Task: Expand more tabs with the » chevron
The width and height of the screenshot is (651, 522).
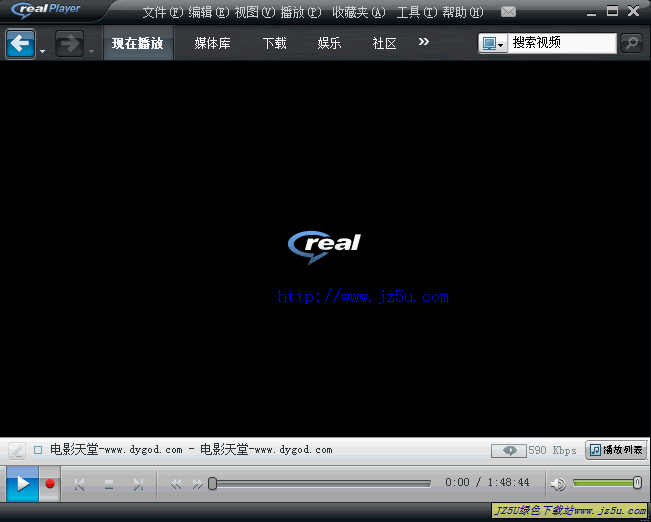Action: click(x=423, y=42)
